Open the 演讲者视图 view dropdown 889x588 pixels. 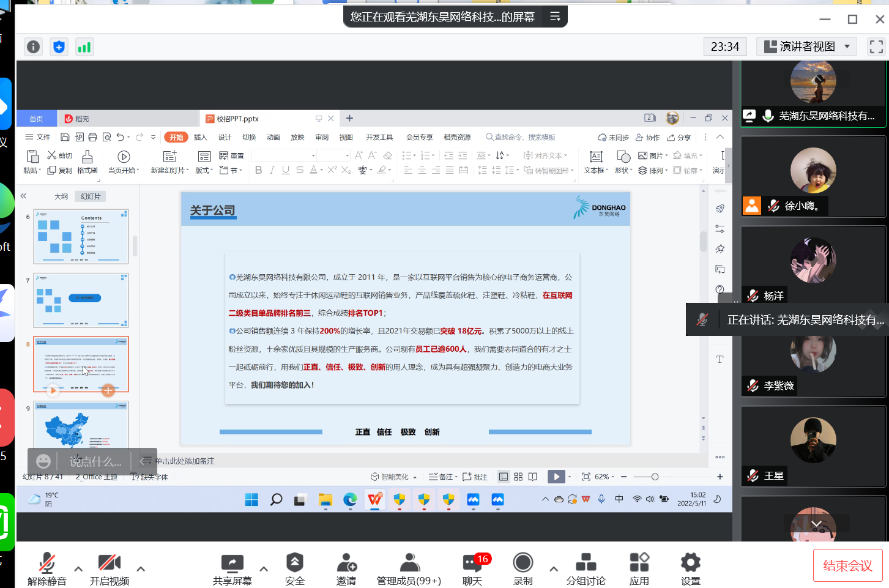pos(806,47)
